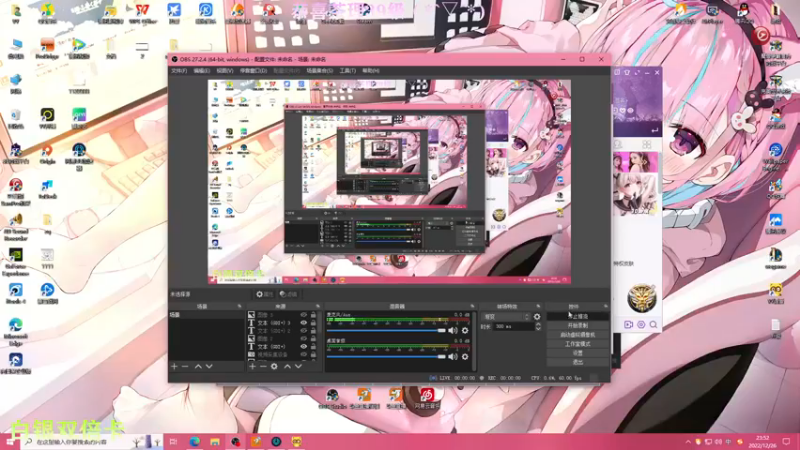Open the 帮助(H) menu in OBS

[x=371, y=71]
